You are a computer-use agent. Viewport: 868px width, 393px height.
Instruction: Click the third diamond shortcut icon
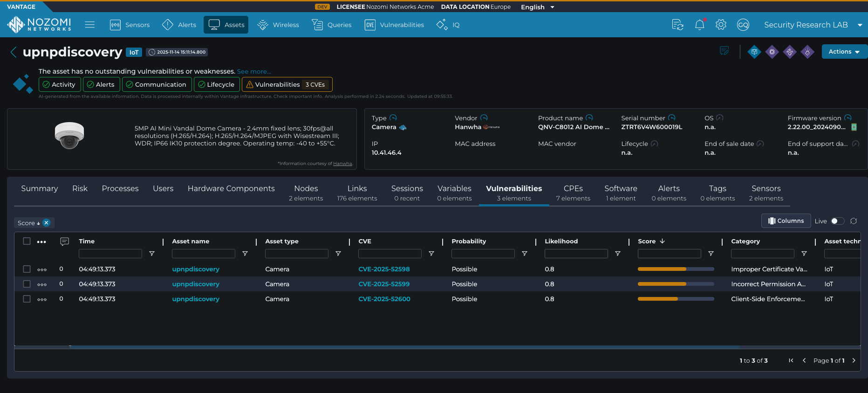(790, 52)
